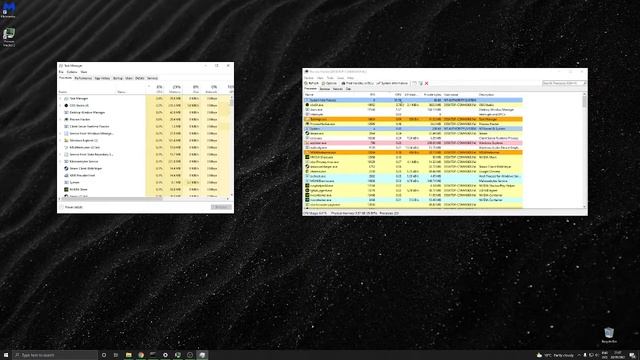Open the Malwarebytes desktop shortcut
This screenshot has height=360, width=640.
pyautogui.click(x=8, y=9)
